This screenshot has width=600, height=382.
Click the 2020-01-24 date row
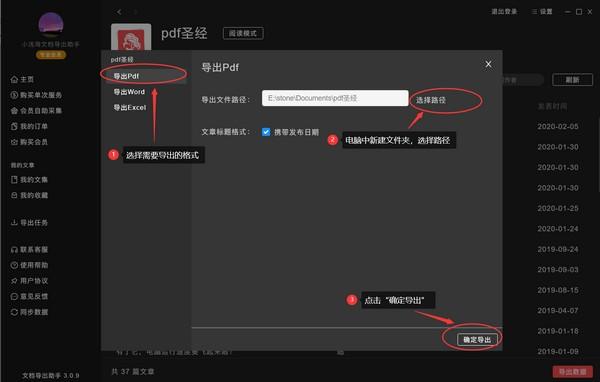pos(558,229)
